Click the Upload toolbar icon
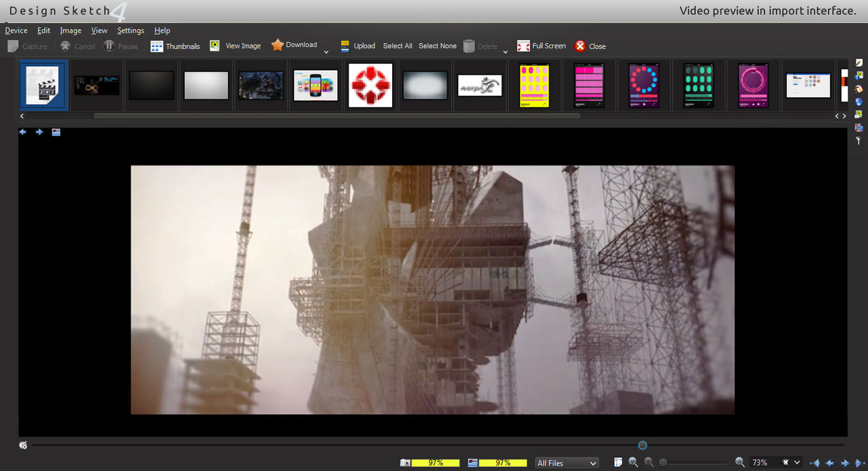 pyautogui.click(x=345, y=46)
